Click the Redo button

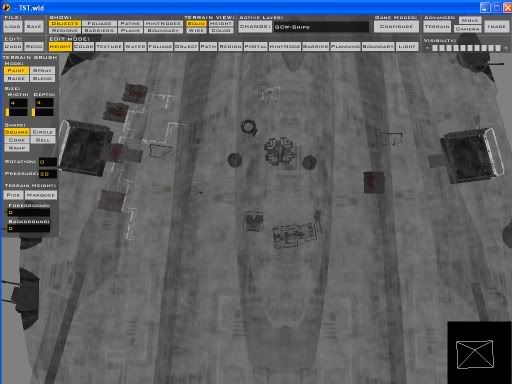(34, 46)
